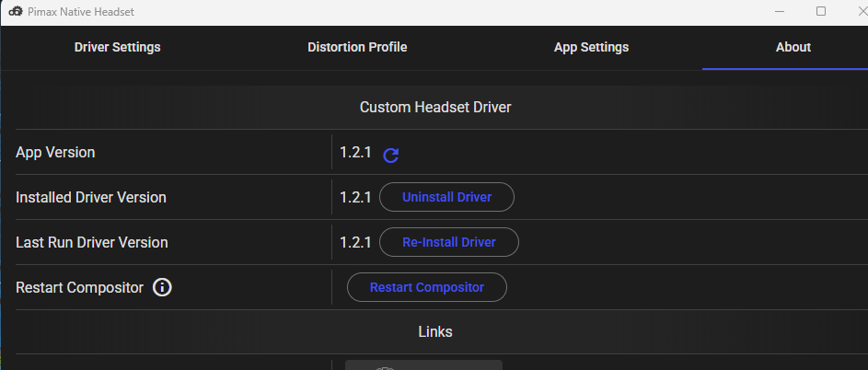
Task: Click the Pimax app icon in title bar
Action: (x=15, y=11)
